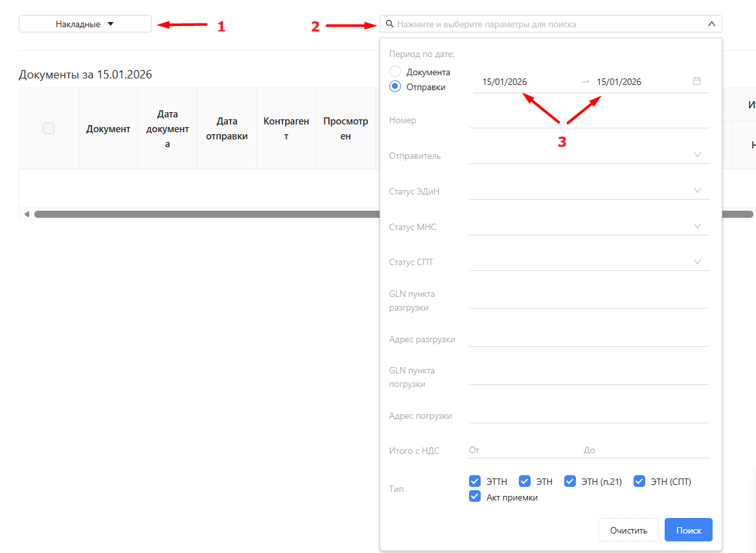756x553 pixels.
Task: Open the "Накладные" dropdown menu
Action: click(85, 24)
